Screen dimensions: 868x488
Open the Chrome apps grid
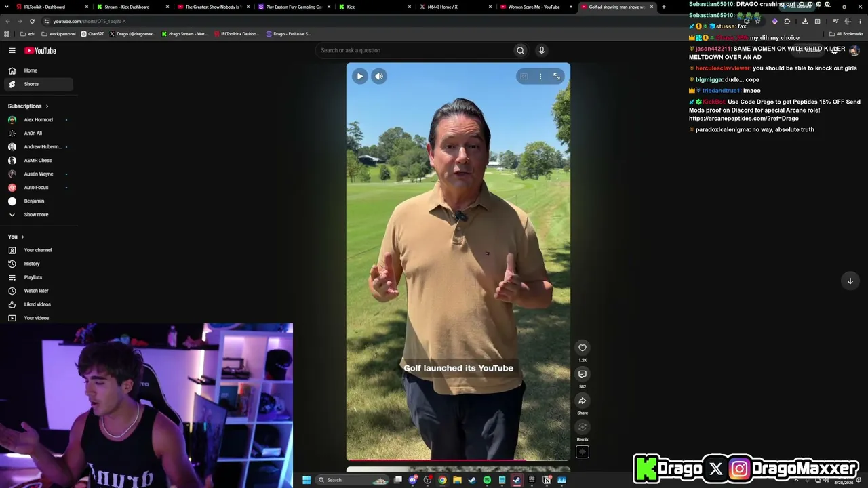[x=7, y=34]
